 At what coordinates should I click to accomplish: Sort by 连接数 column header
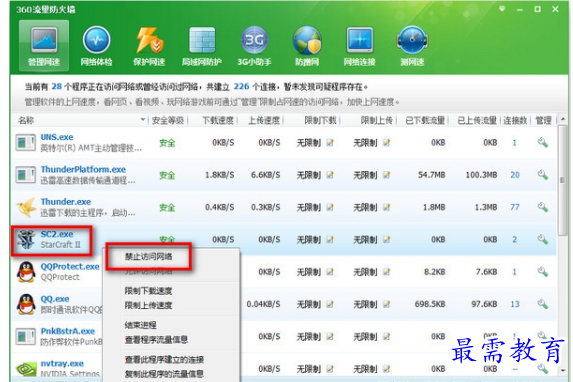point(515,120)
